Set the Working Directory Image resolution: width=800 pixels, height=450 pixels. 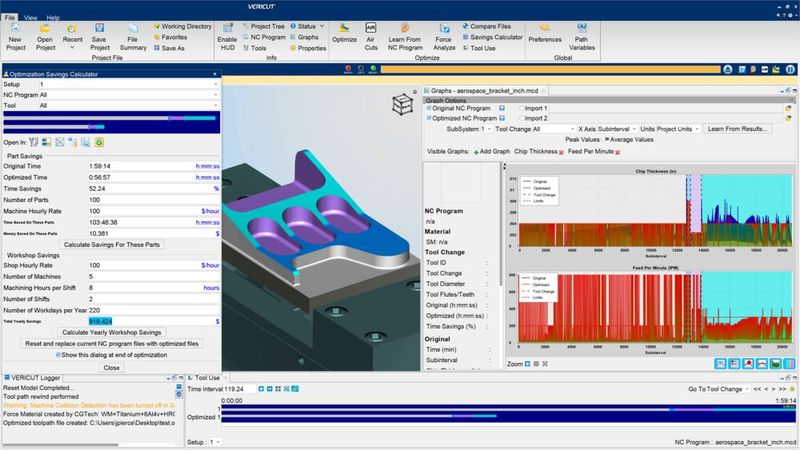coord(182,26)
